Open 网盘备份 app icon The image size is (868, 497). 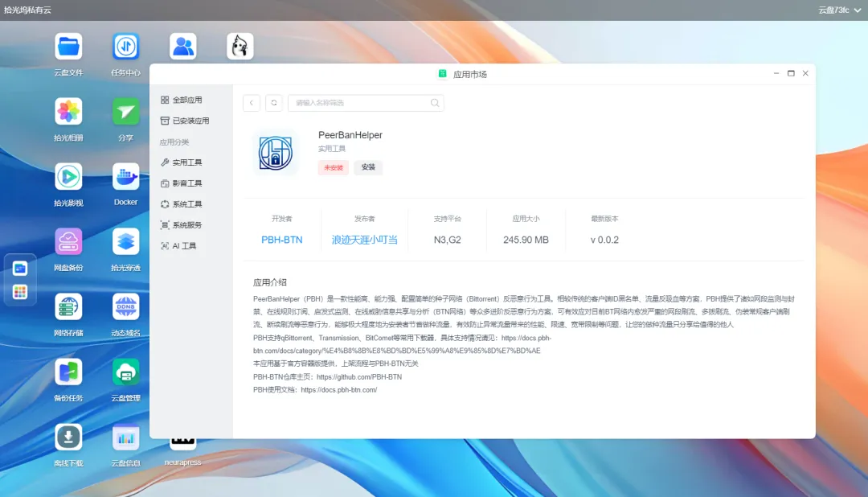coord(68,242)
